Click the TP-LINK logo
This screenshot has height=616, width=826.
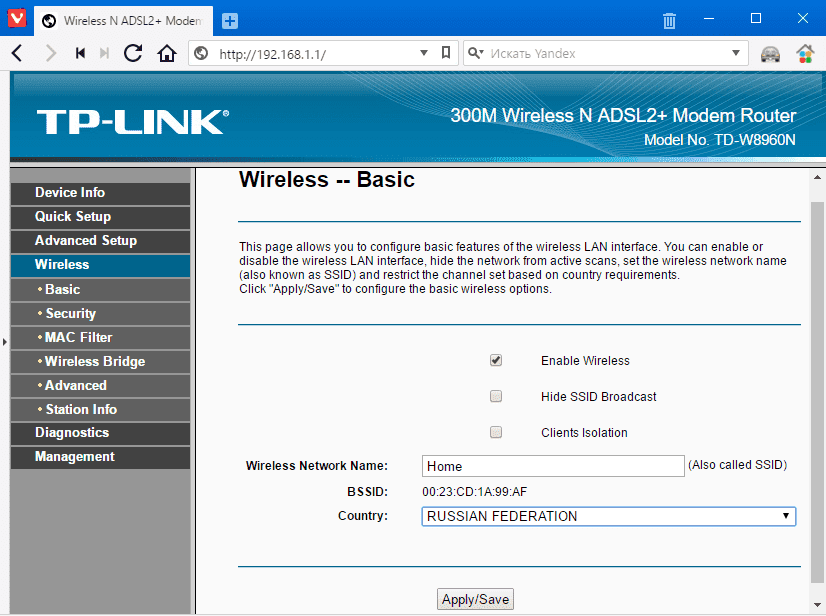point(133,122)
